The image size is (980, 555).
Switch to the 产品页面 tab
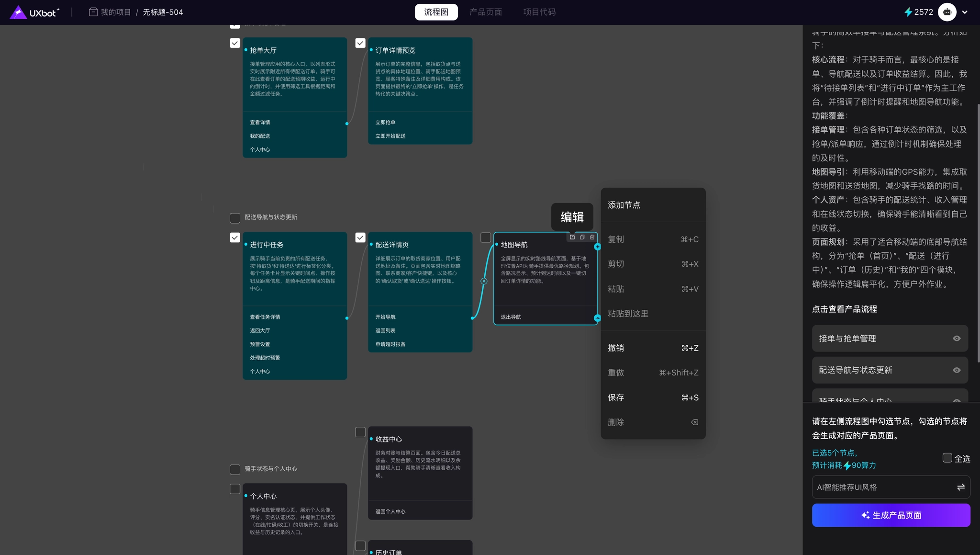(x=486, y=12)
